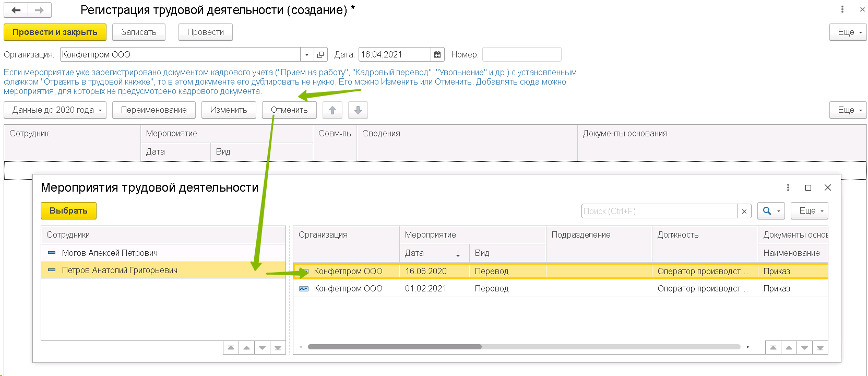
Task: Open the organization record via the open icon
Action: click(x=320, y=55)
